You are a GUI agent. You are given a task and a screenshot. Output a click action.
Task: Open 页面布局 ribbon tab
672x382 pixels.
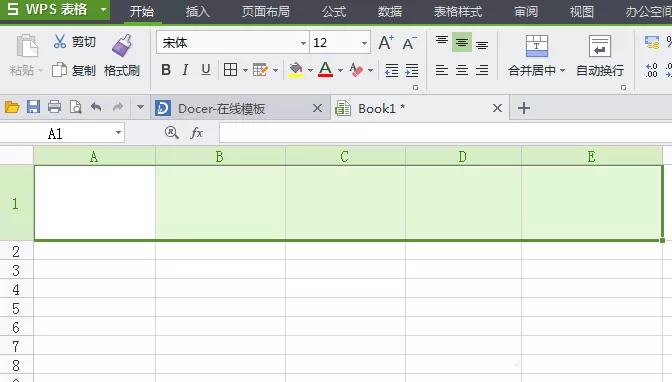[x=266, y=12]
